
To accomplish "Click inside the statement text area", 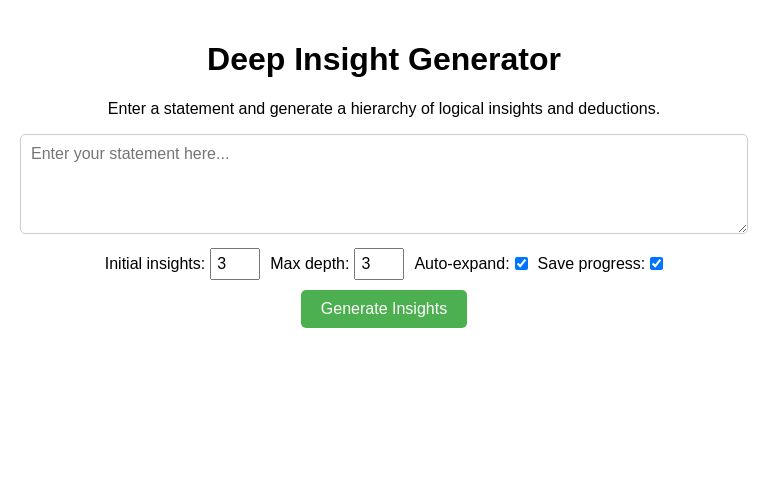I will tap(384, 190).
